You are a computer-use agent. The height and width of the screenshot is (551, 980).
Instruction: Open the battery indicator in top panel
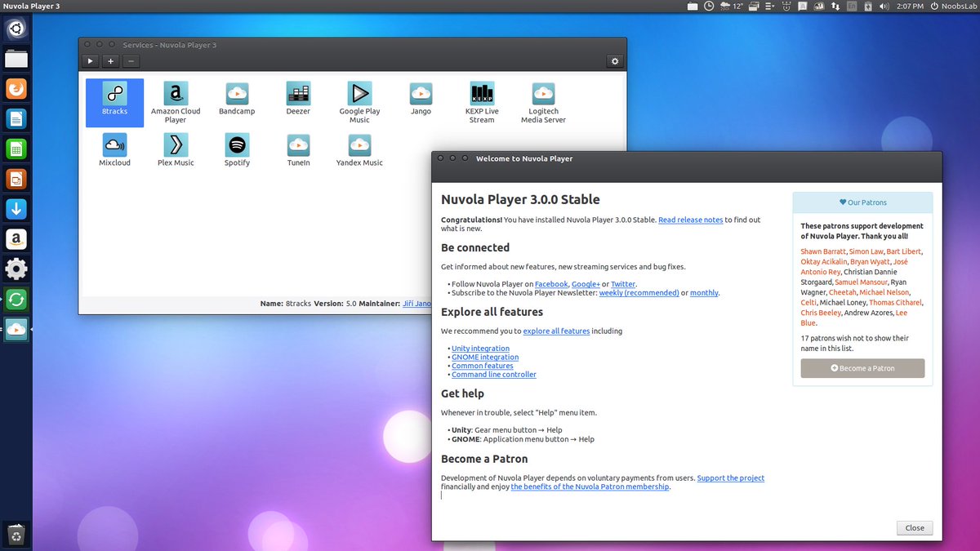point(868,7)
